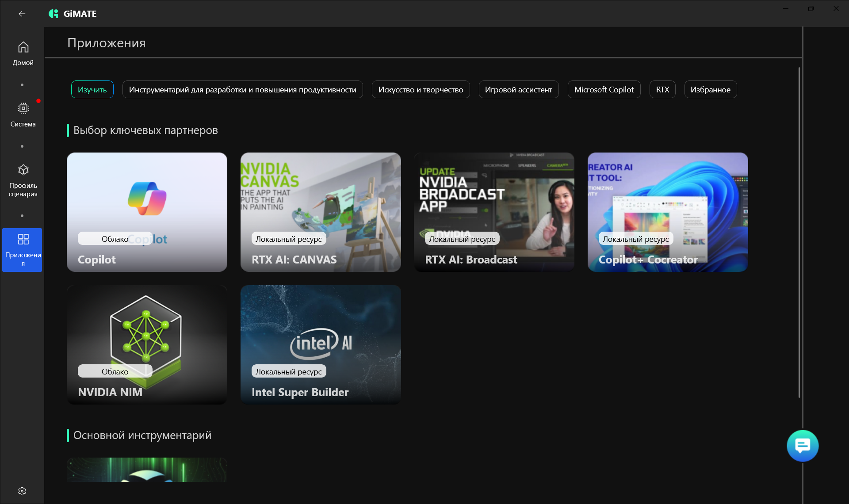Viewport: 849px width, 504px height.
Task: Select the Приложения sidebar icon
Action: click(22, 250)
